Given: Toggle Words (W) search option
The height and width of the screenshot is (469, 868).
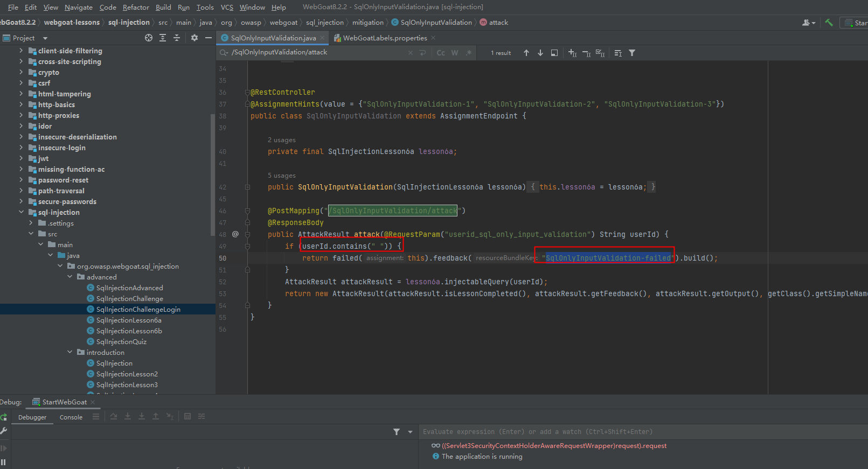Looking at the screenshot, I should tap(455, 53).
